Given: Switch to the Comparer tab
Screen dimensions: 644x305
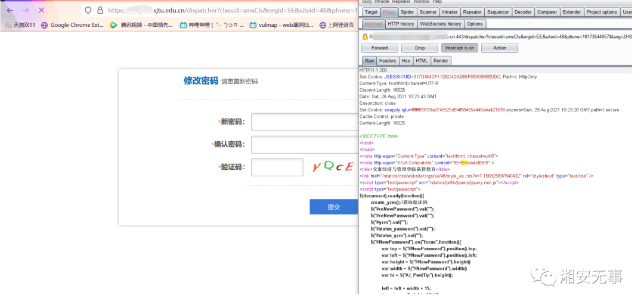Looking at the screenshot, I should coord(547,13).
